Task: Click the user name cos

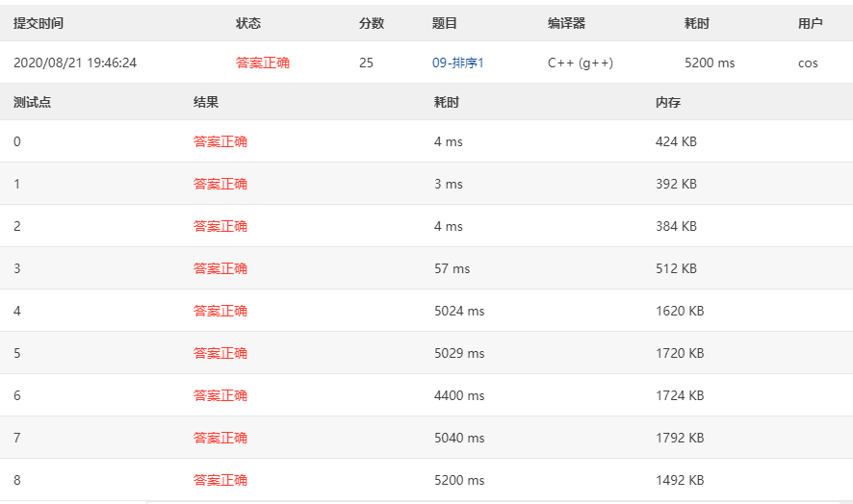Action: pyautogui.click(x=808, y=63)
